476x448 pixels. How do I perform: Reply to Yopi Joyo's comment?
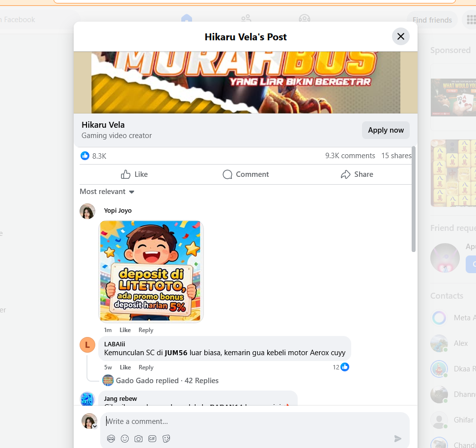(146, 330)
